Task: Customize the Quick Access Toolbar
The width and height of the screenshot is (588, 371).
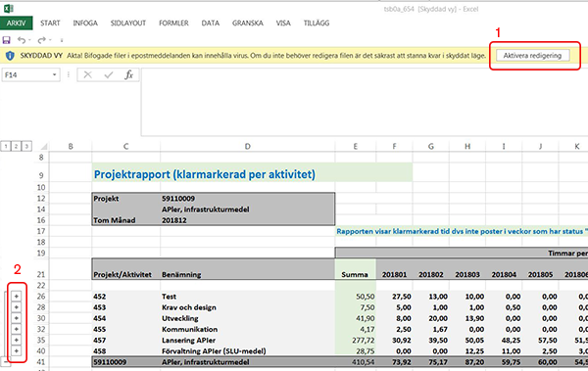Action: pyautogui.click(x=62, y=40)
